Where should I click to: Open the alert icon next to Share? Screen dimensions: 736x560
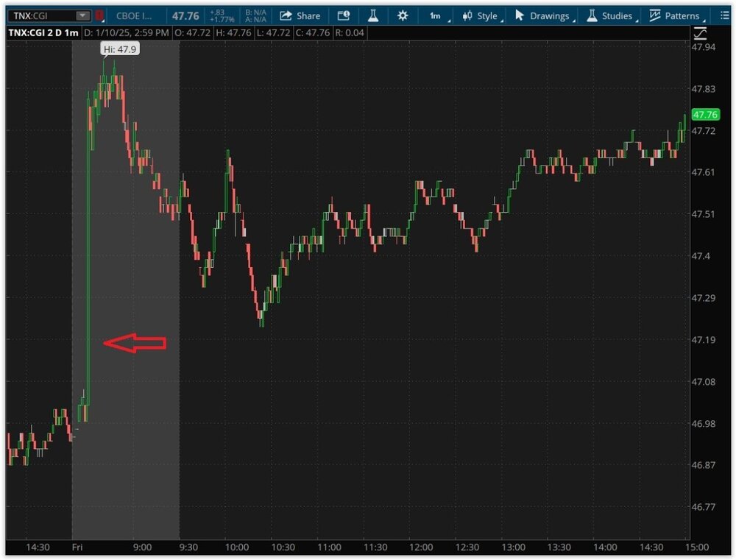coord(344,15)
